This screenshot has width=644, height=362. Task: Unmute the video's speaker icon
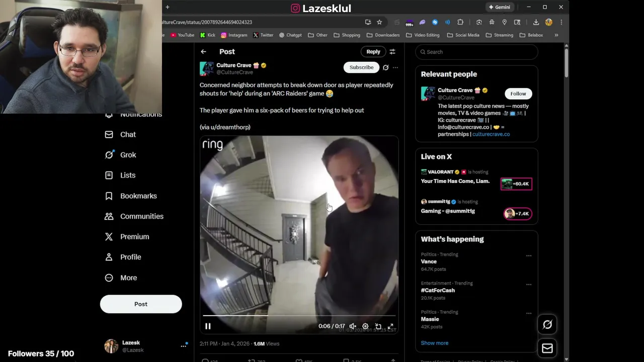(x=353, y=326)
